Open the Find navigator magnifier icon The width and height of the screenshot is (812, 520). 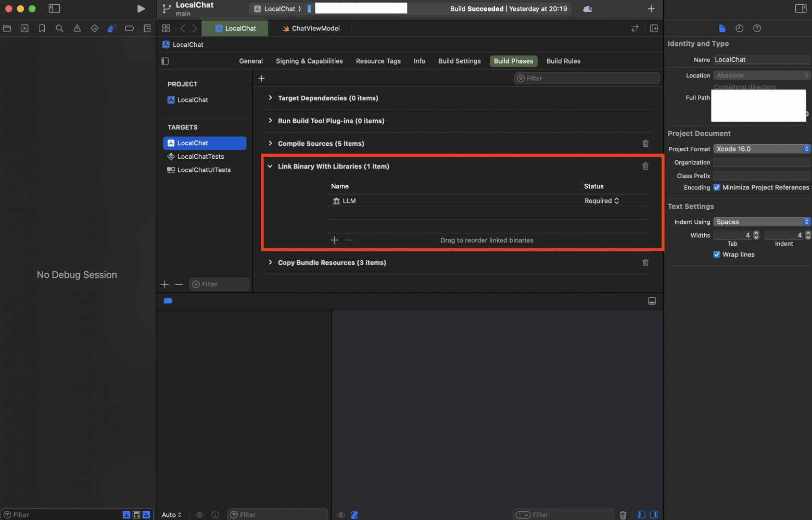coord(59,29)
